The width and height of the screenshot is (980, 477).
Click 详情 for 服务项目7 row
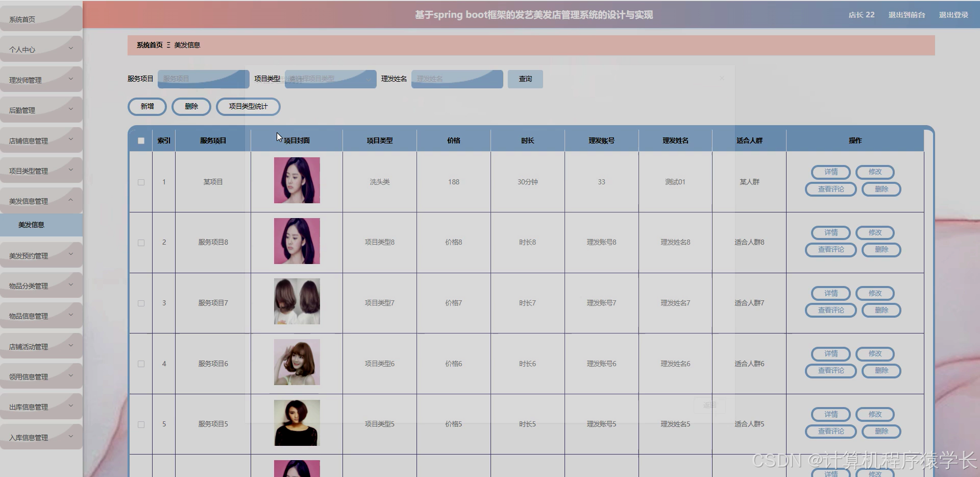tap(831, 293)
